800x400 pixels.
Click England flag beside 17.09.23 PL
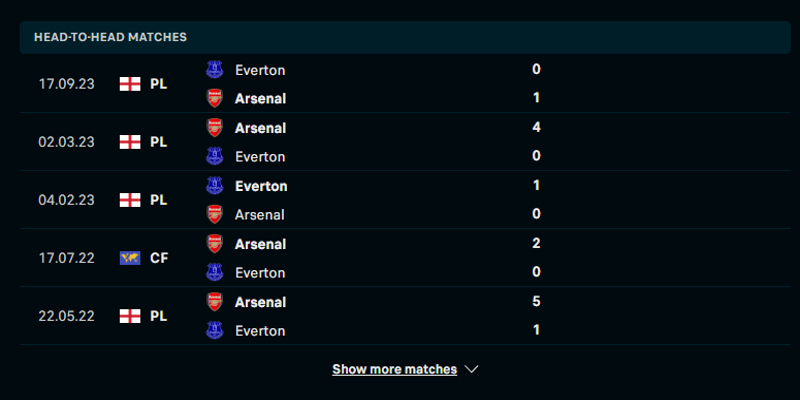129,84
